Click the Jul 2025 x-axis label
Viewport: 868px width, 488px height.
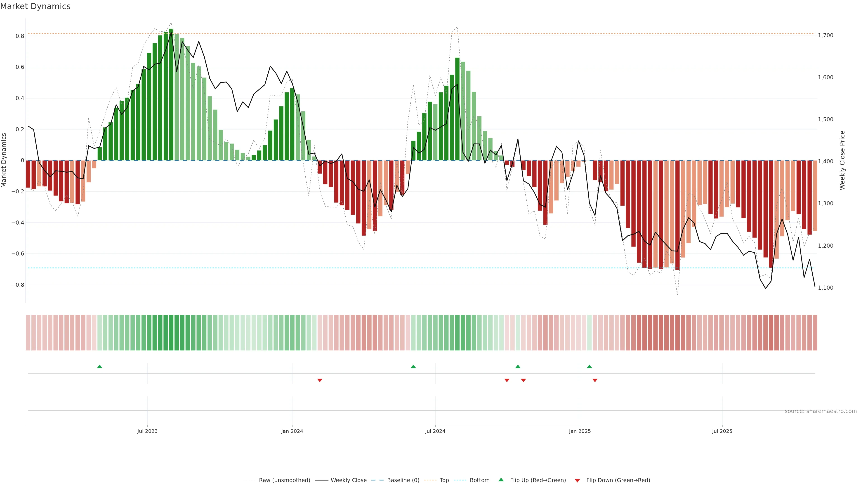coord(722,431)
